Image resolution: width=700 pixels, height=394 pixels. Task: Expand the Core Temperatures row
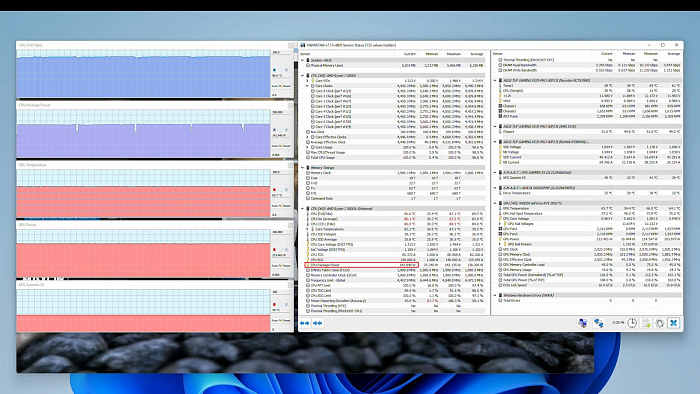coord(308,229)
